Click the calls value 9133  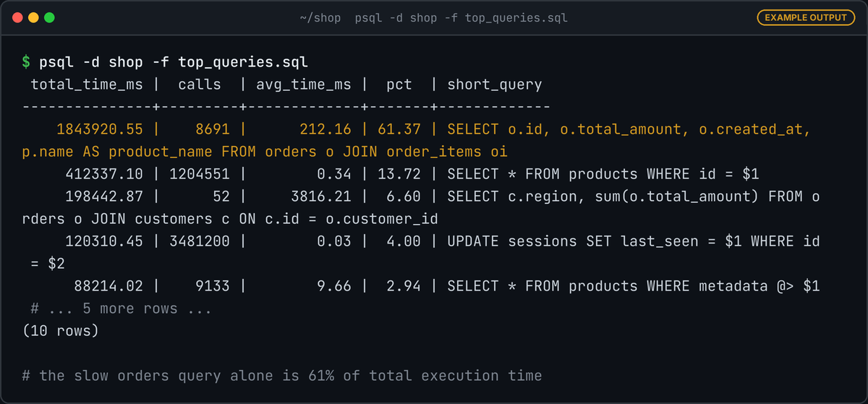coord(213,286)
